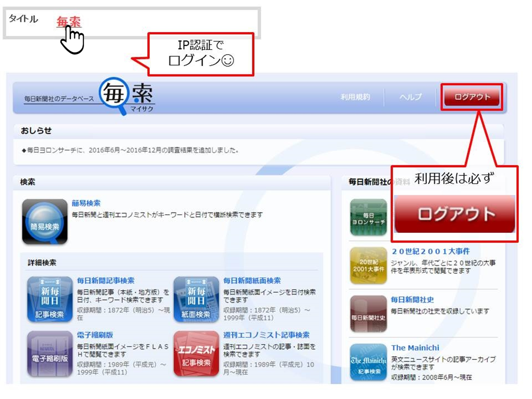
Task: Open the ヘルプ menu item
Action: (410, 97)
